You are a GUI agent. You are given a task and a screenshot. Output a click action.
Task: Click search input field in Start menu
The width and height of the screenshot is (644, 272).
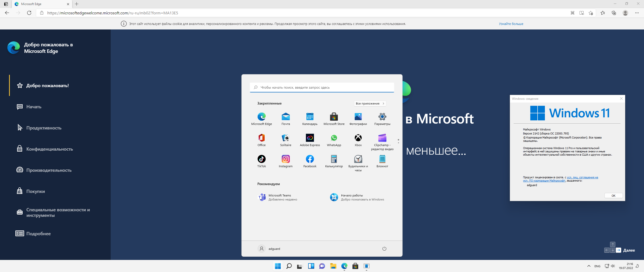coord(321,87)
